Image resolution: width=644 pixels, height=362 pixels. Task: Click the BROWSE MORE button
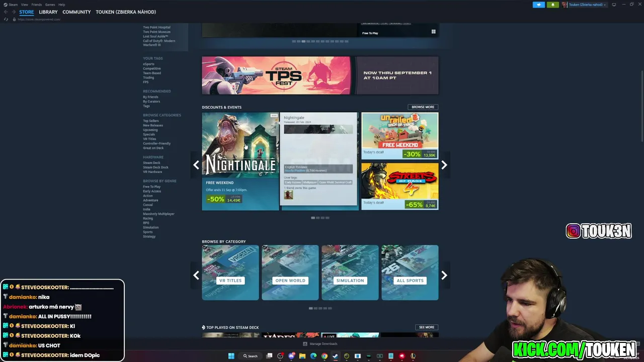tap(423, 107)
